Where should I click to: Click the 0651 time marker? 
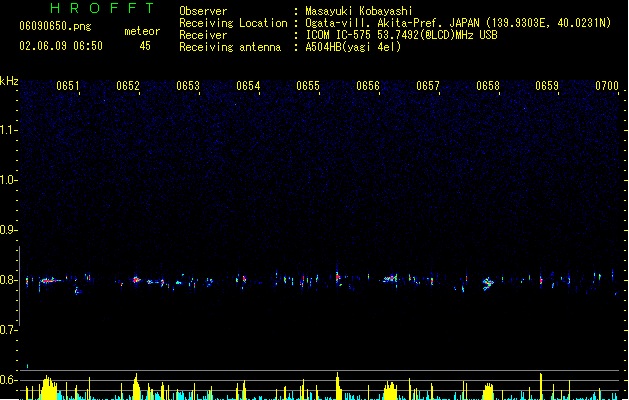click(x=68, y=86)
